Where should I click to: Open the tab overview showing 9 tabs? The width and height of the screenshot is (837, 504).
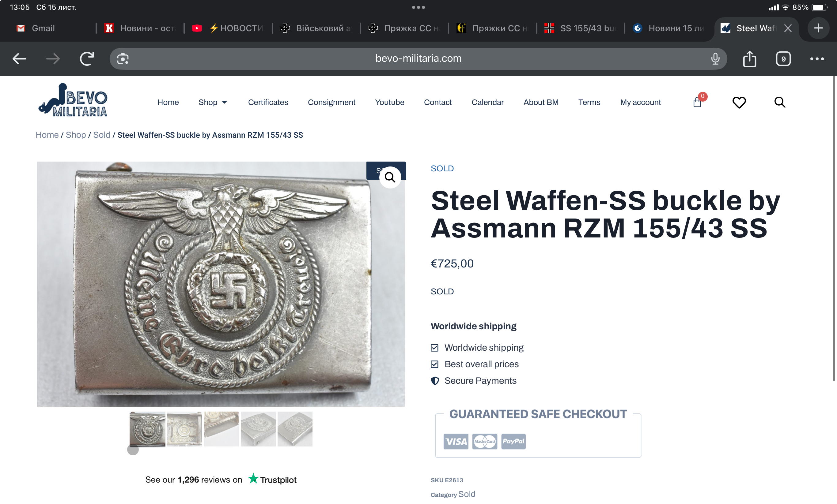click(783, 59)
